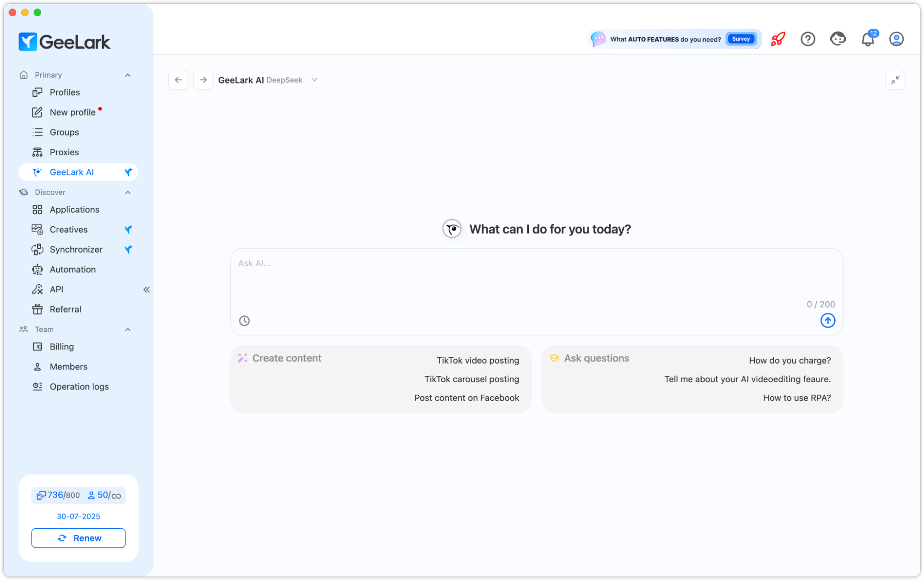924x581 pixels.
Task: Click the GeeLark logo
Action: coord(64,42)
